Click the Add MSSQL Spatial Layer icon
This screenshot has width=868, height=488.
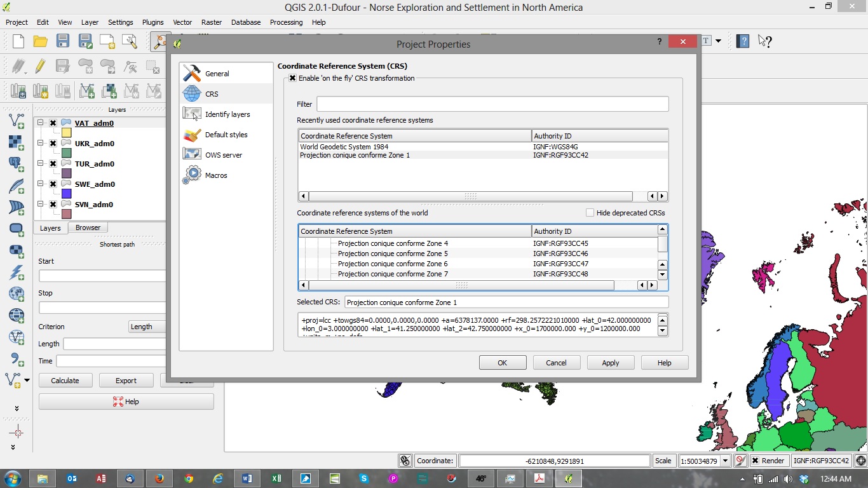click(17, 207)
